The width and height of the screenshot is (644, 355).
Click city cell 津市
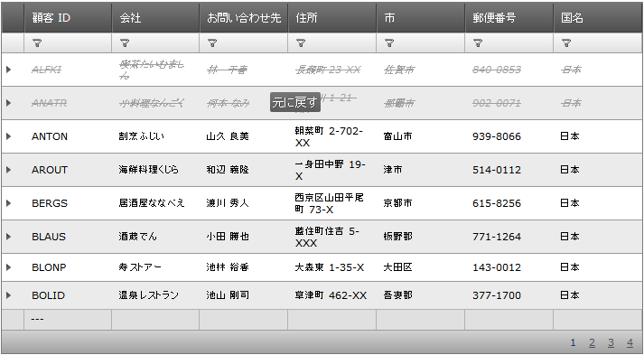click(421, 170)
